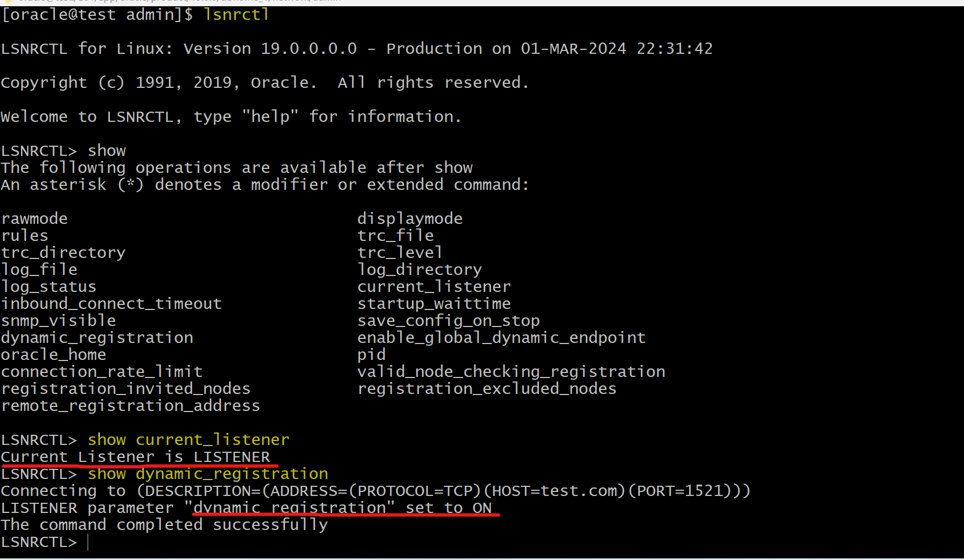
Task: Select the trc_directory entry
Action: 63,253
